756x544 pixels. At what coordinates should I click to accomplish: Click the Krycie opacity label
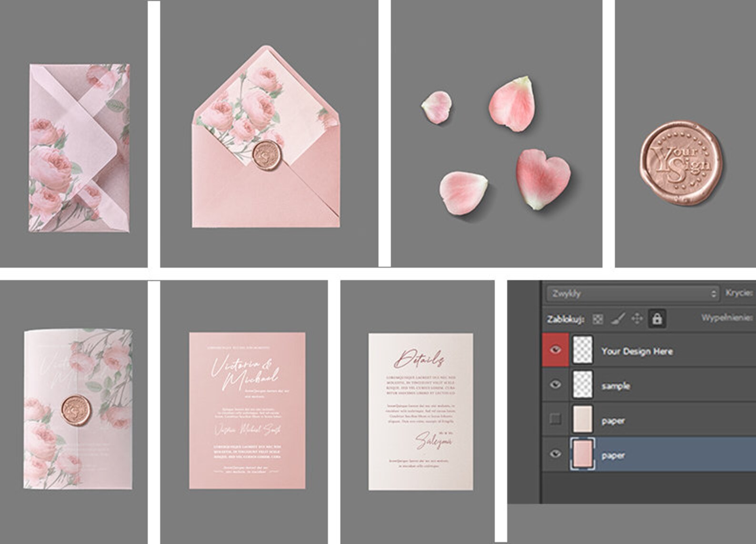[739, 293]
